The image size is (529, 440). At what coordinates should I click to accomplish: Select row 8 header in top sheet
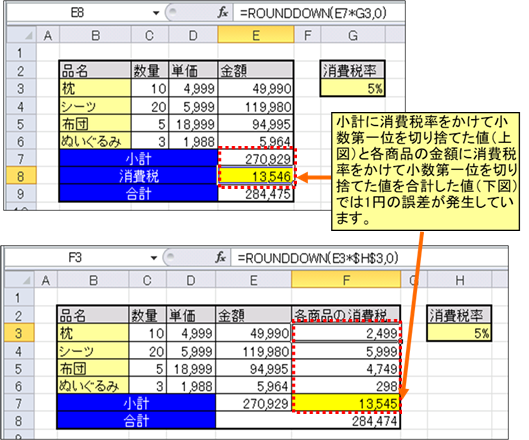tap(21, 176)
